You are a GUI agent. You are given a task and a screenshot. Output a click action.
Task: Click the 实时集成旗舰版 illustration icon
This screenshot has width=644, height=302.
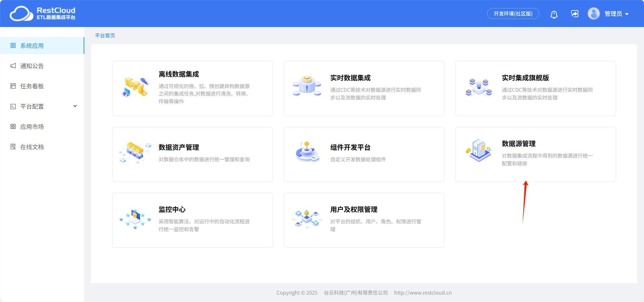(479, 87)
